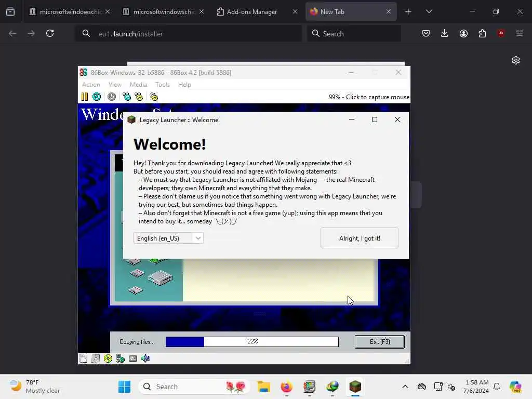Click the network icon in 86Box status bar
Screen dimensions: 532x399
coord(121,358)
